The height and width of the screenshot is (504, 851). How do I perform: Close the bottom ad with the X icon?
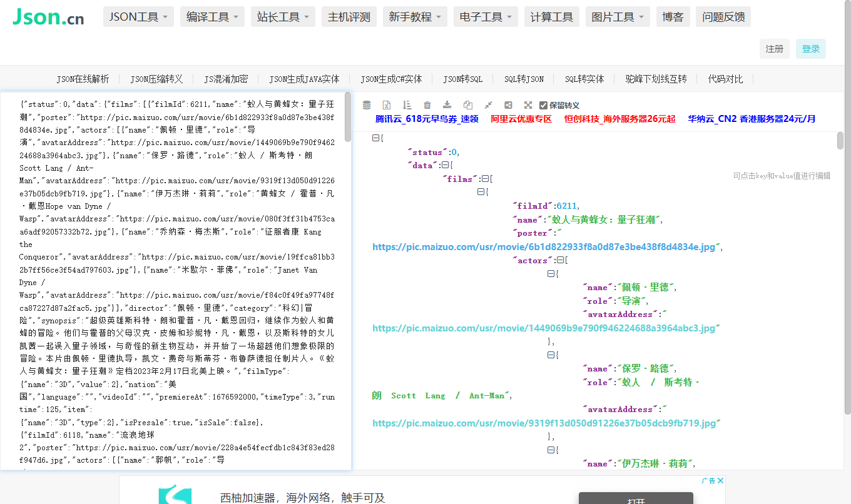[x=720, y=481]
